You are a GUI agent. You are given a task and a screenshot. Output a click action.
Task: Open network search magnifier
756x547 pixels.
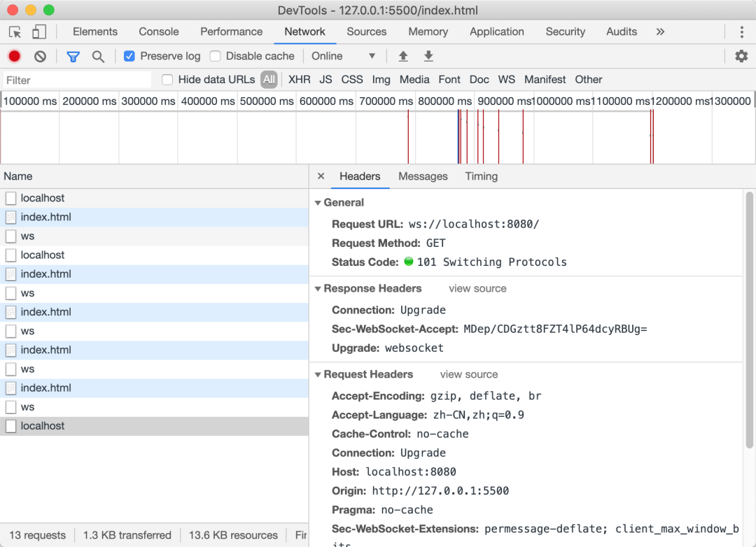pos(98,57)
